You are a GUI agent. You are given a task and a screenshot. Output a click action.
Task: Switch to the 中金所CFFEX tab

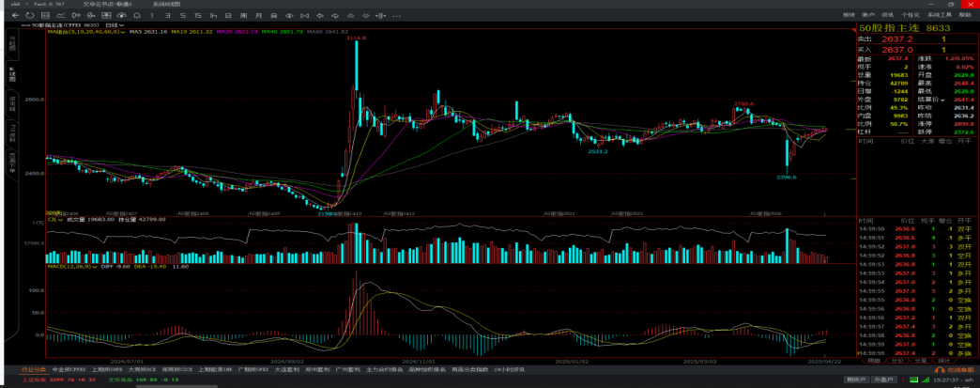point(69,370)
